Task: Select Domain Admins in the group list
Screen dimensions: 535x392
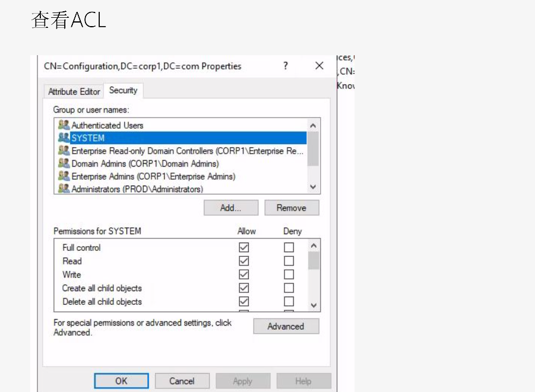Action: [x=145, y=163]
